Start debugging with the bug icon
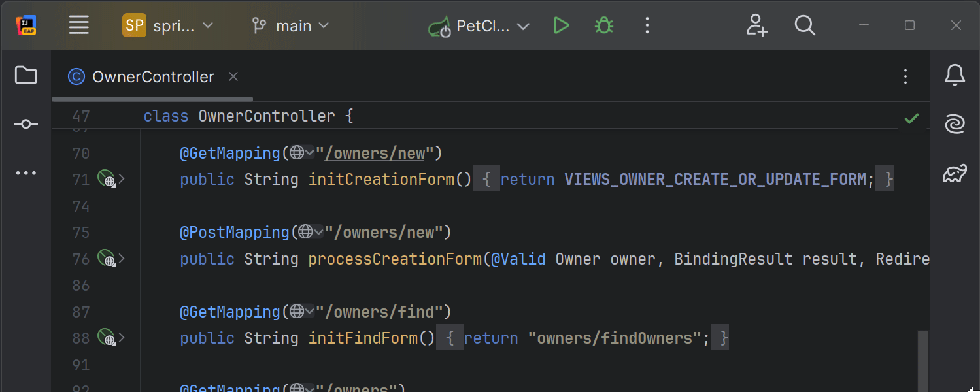The height and width of the screenshot is (392, 980). click(603, 25)
